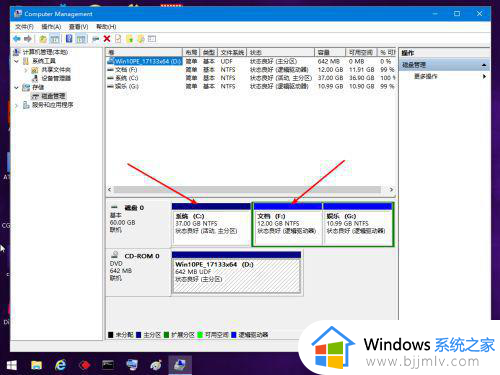This screenshot has height=375, width=500.
Task: Open the 操作(A) menu
Action: 51,27
